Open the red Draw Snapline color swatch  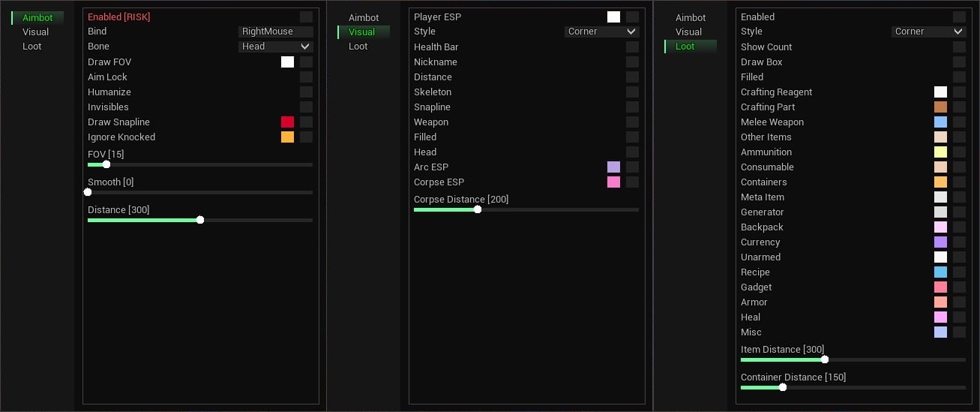(287, 122)
